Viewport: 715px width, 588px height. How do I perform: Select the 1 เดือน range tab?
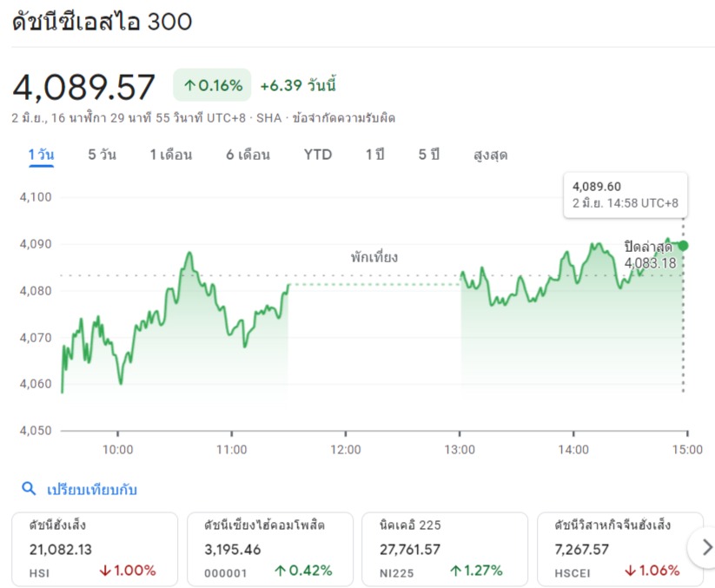coord(170,155)
